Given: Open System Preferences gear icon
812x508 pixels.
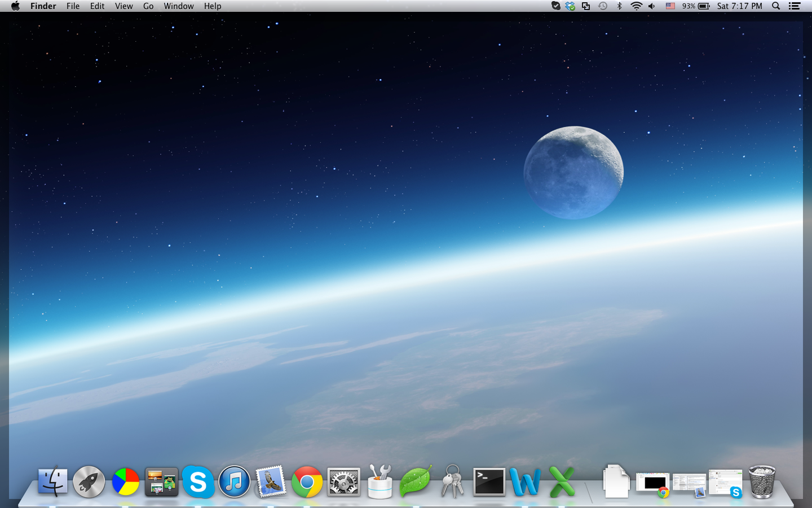Looking at the screenshot, I should click(x=343, y=483).
